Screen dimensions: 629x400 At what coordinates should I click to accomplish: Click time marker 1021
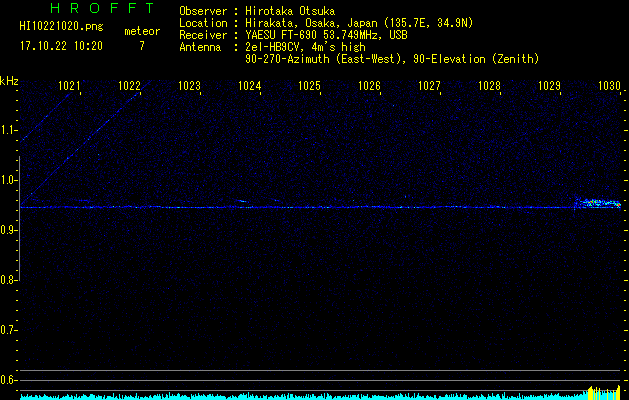click(x=69, y=85)
